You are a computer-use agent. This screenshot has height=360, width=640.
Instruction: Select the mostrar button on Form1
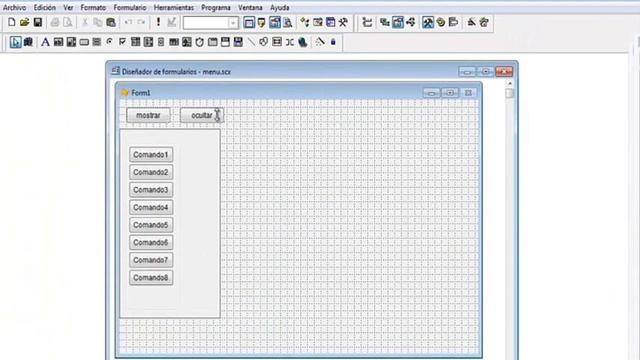148,116
